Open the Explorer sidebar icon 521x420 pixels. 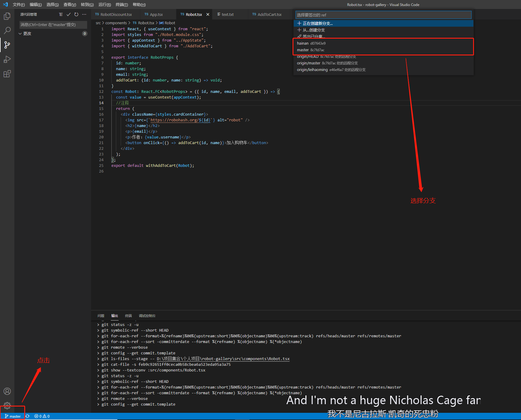click(7, 16)
